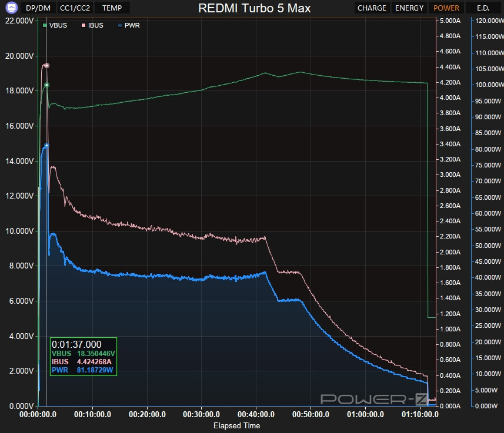Click the 8.000V voltage axis label
The height and width of the screenshot is (433, 504).
(21, 266)
